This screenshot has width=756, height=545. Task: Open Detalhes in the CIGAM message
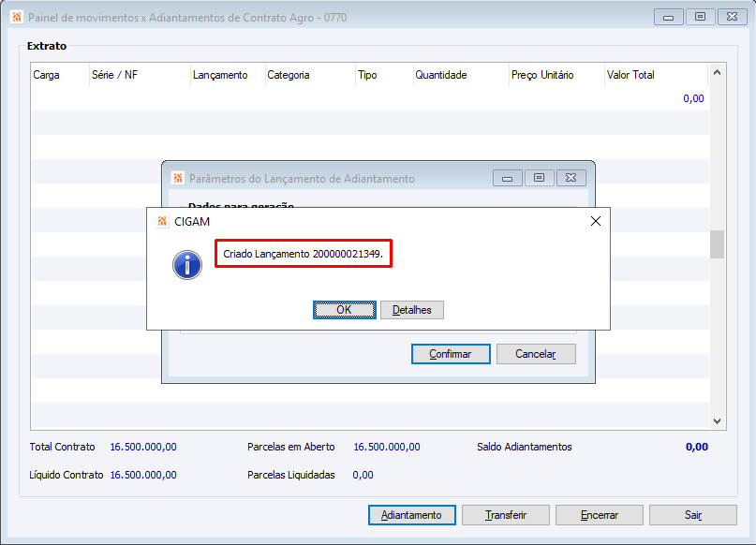(x=412, y=310)
